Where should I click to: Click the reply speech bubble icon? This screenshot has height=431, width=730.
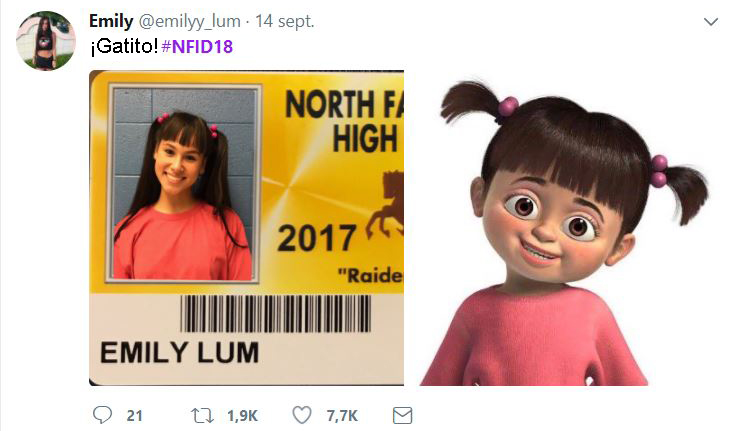(x=102, y=415)
